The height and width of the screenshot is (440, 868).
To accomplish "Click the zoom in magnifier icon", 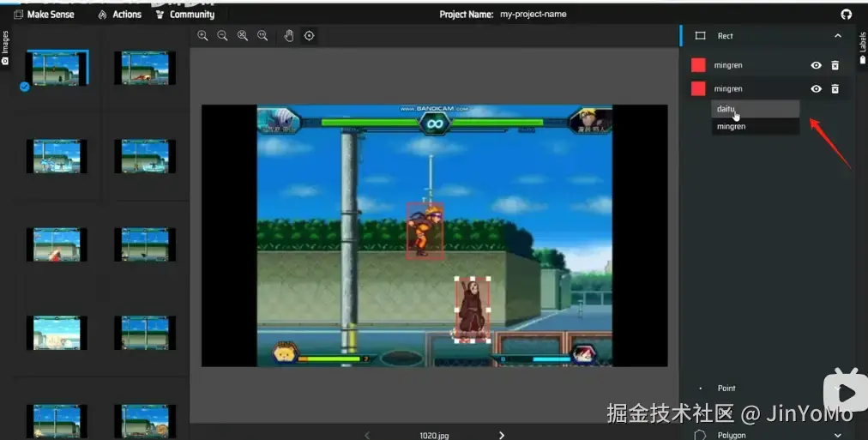I will 202,35.
